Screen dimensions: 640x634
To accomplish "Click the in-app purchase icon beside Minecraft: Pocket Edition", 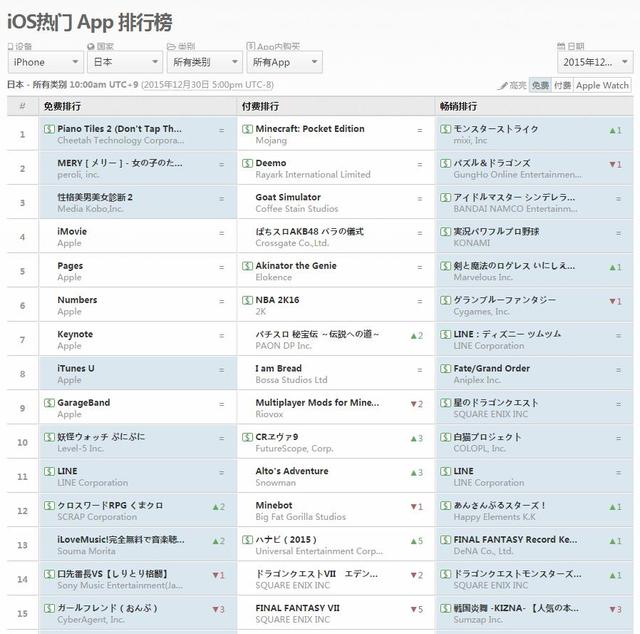I will [247, 129].
